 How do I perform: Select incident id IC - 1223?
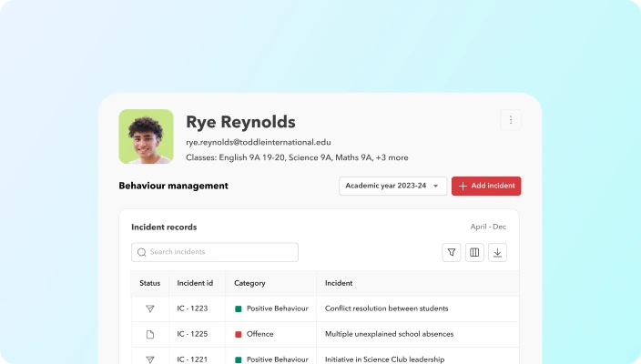pos(192,308)
